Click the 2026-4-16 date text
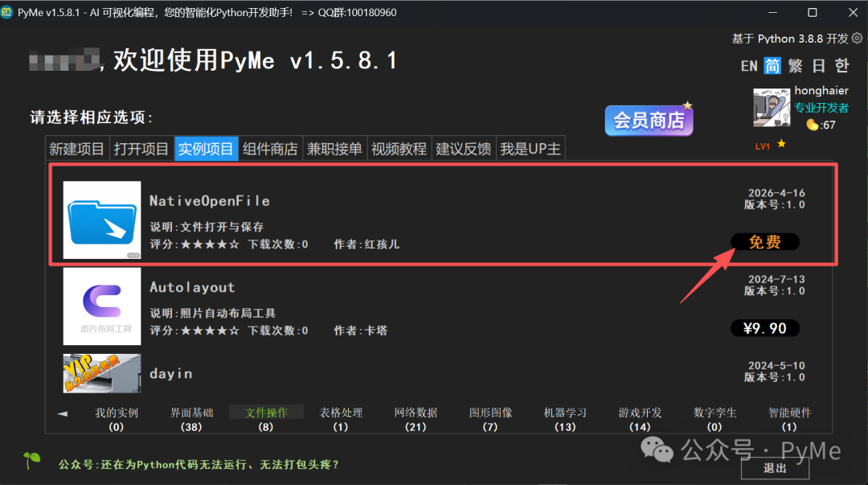This screenshot has height=485, width=868. click(776, 193)
